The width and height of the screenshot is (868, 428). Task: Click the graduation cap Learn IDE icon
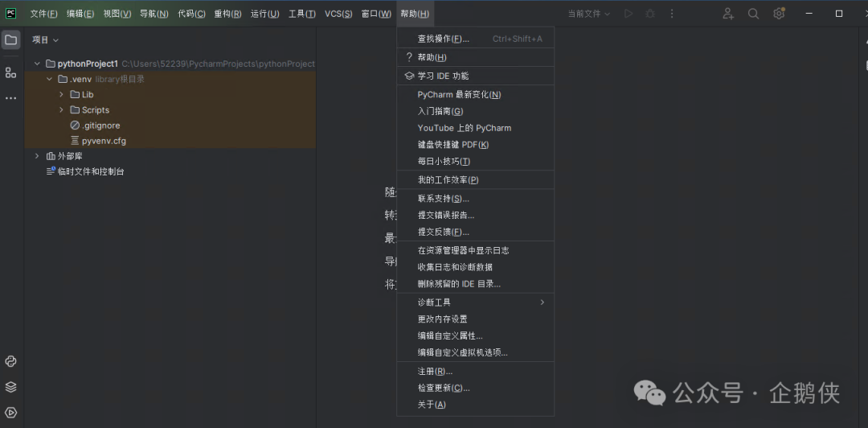coord(409,76)
